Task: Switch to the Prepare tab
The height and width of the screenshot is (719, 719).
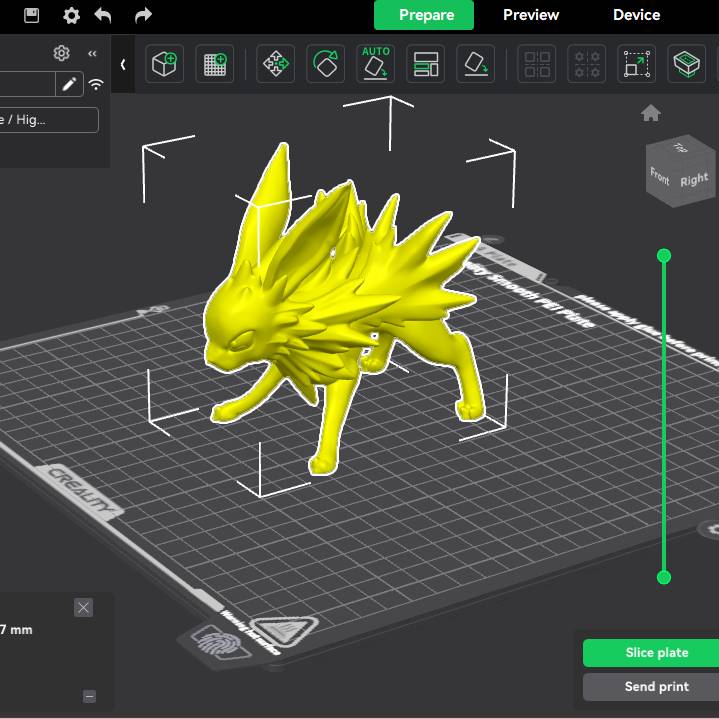Action: click(424, 15)
